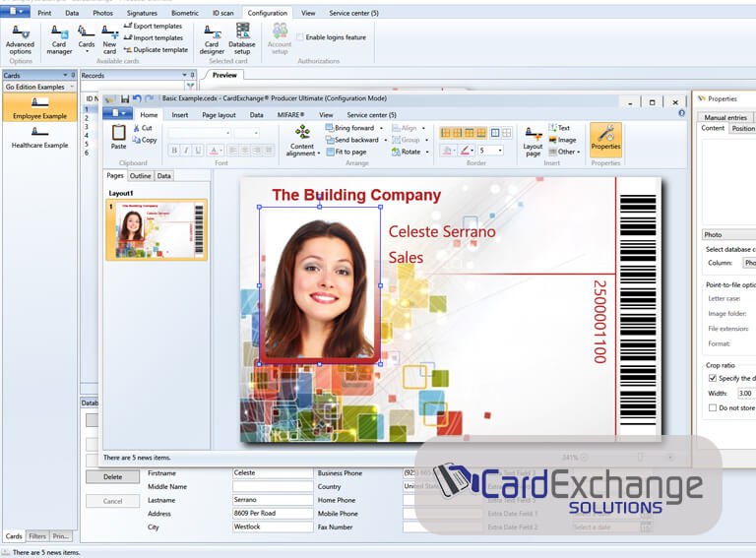Switch to Page layout tab
This screenshot has height=558, width=756.
(219, 115)
